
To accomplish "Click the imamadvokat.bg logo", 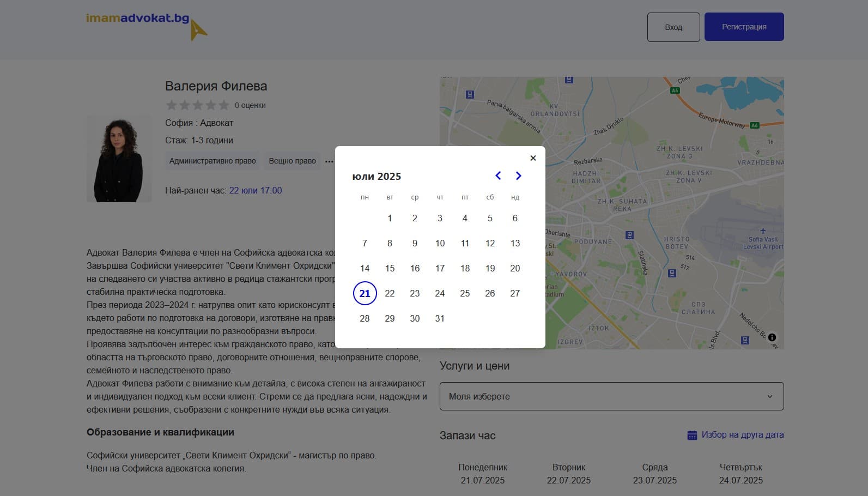I will [146, 26].
